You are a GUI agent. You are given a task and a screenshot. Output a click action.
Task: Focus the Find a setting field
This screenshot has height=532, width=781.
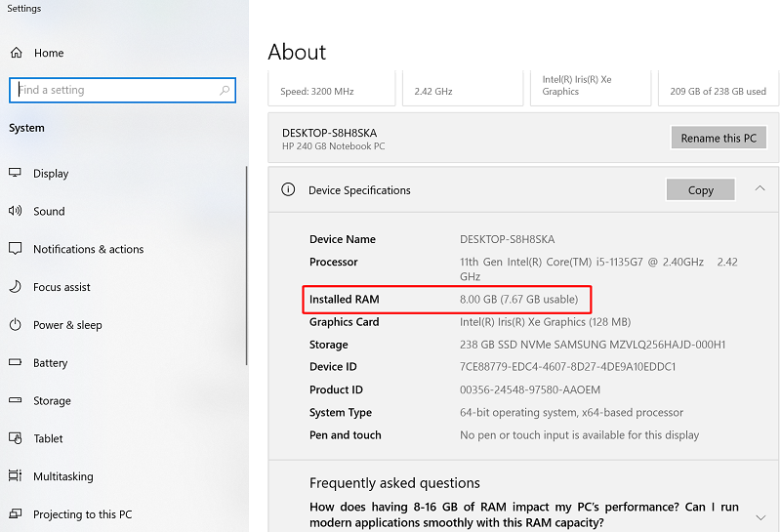click(x=123, y=90)
